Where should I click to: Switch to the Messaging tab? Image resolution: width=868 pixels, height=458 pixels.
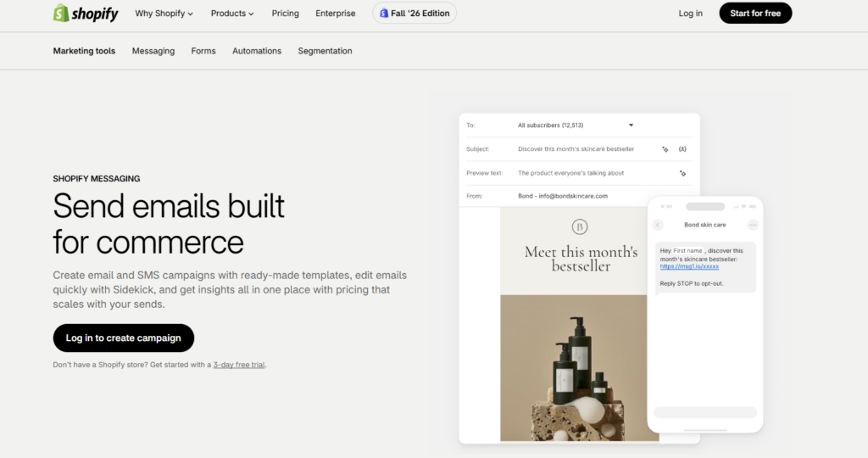point(153,51)
